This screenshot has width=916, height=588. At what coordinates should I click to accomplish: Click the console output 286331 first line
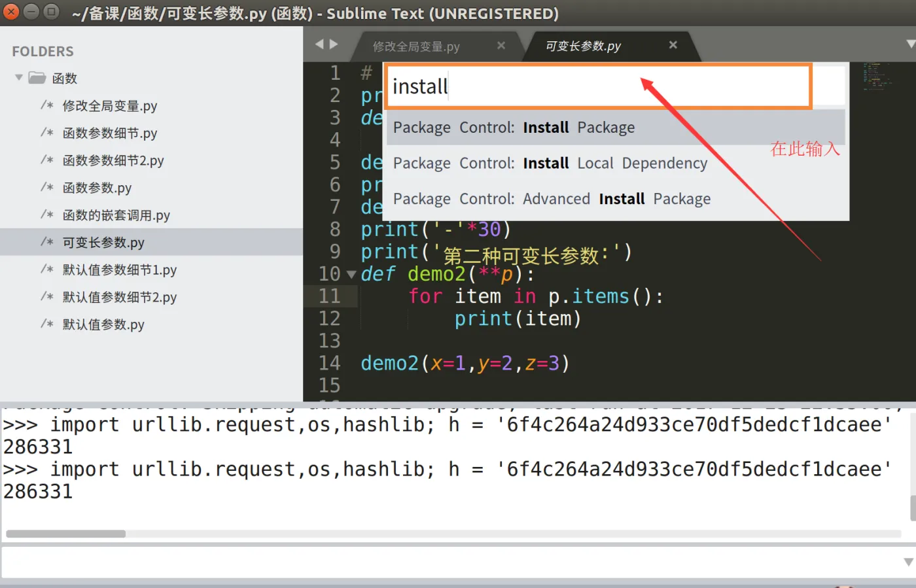[x=38, y=447]
